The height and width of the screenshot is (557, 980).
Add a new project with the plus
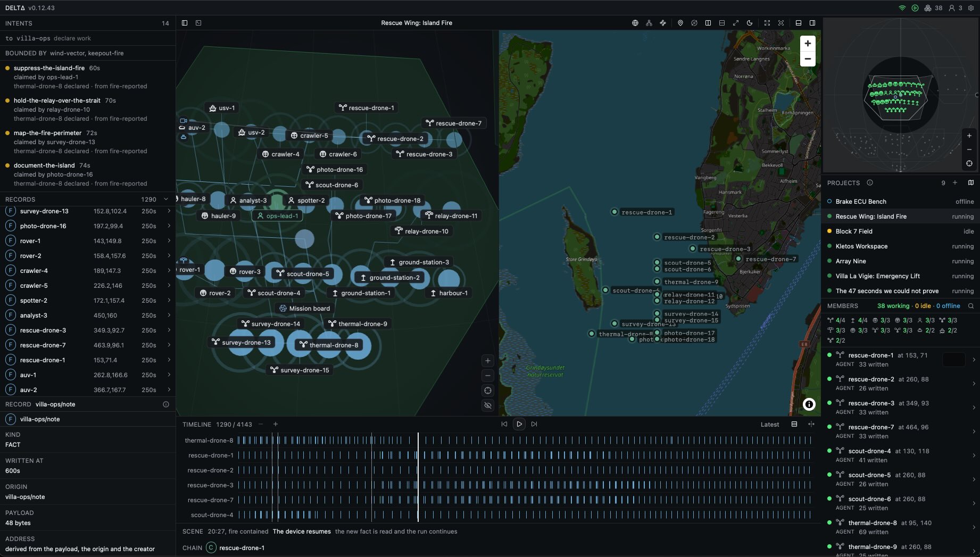955,183
